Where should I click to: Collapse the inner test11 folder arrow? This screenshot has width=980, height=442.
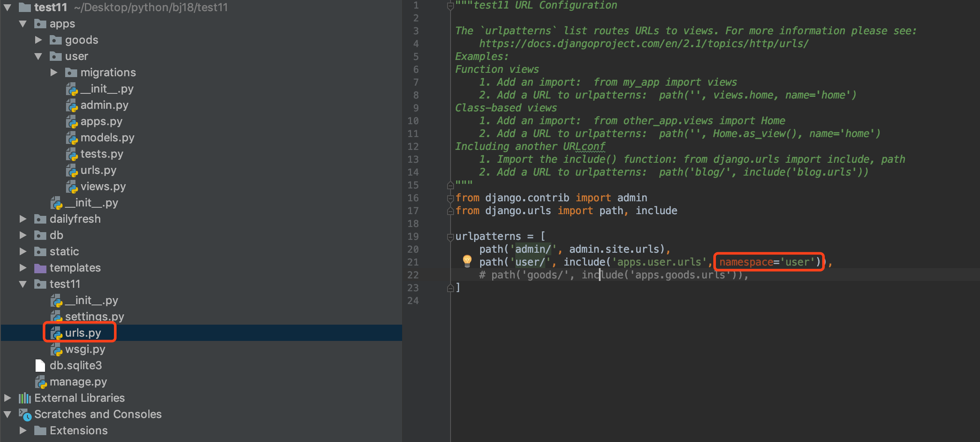point(23,284)
